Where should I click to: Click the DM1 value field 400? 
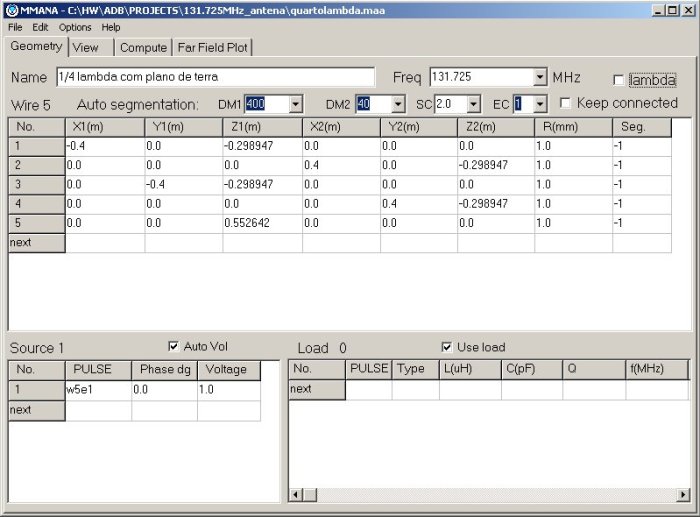(267, 104)
